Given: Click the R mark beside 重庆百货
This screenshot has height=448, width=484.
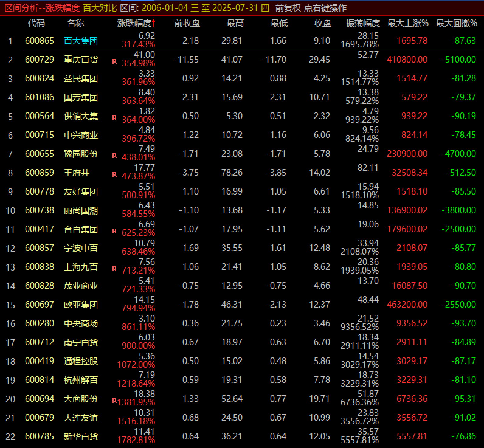Looking at the screenshot, I should point(114,62).
